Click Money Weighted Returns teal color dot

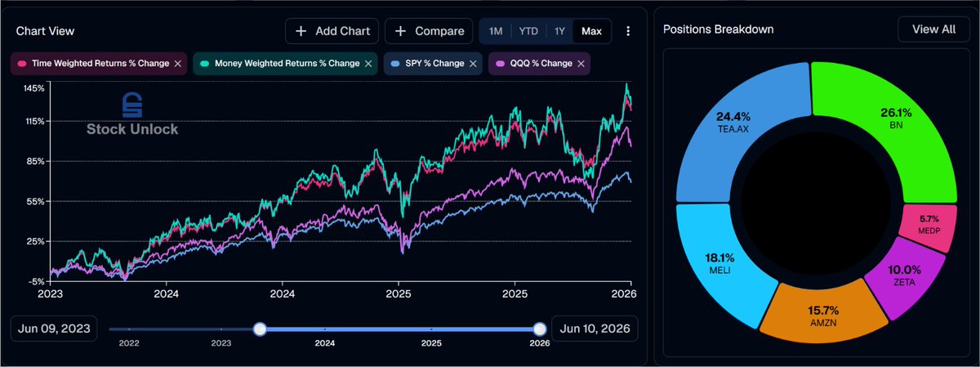click(x=205, y=63)
